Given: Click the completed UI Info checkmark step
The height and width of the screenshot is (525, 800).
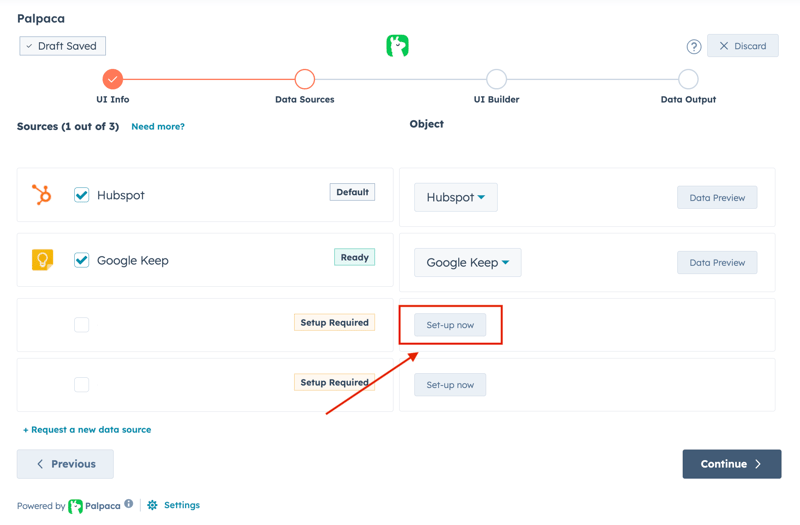Looking at the screenshot, I should pos(113,79).
